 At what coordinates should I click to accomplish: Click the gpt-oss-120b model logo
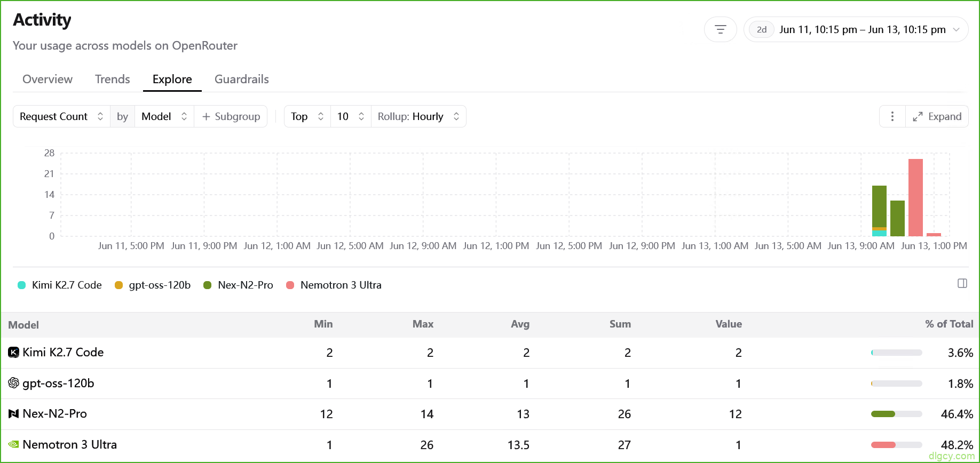(14, 383)
